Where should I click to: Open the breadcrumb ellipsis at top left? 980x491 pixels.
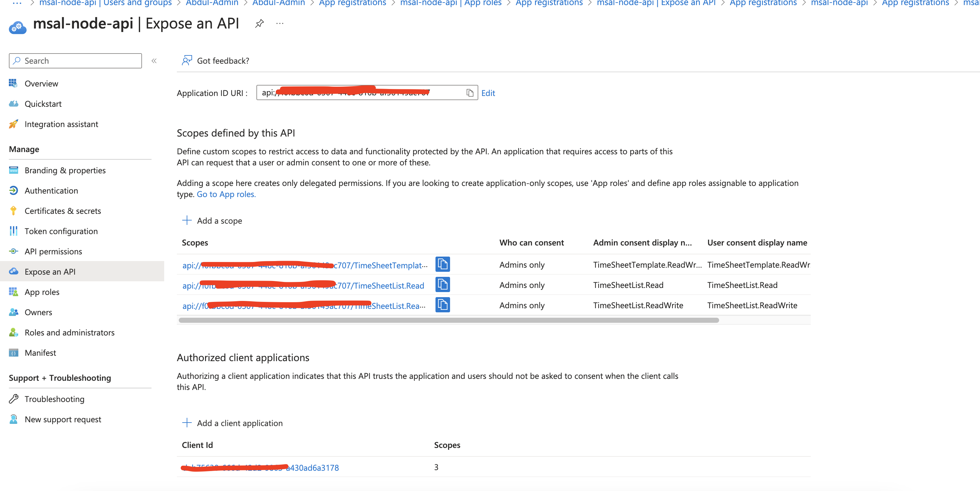pos(17,3)
